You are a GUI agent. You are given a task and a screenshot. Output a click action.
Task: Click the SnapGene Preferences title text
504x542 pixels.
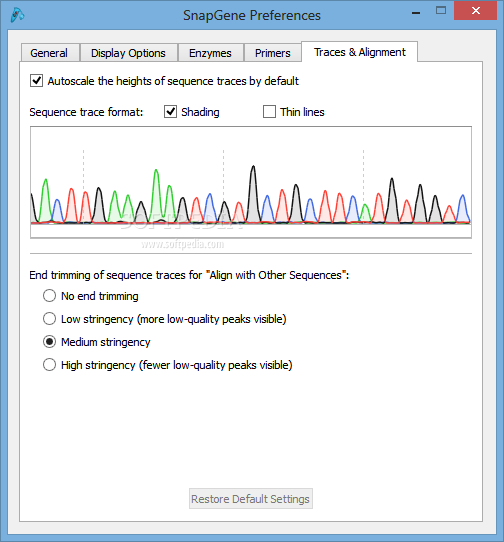point(252,16)
